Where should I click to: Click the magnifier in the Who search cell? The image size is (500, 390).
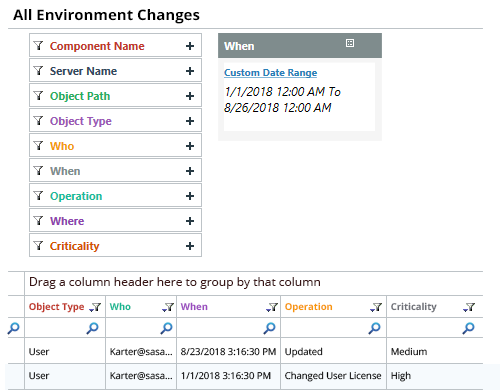166,328
